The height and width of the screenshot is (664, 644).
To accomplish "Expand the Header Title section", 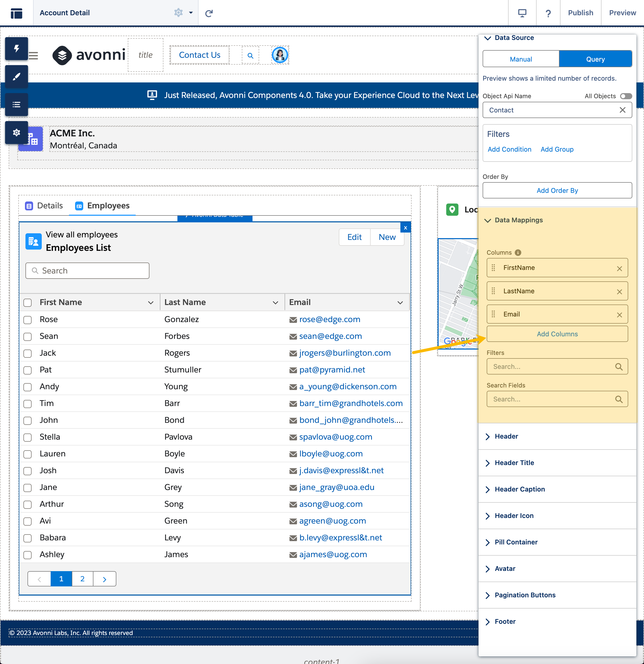I will tap(514, 463).
